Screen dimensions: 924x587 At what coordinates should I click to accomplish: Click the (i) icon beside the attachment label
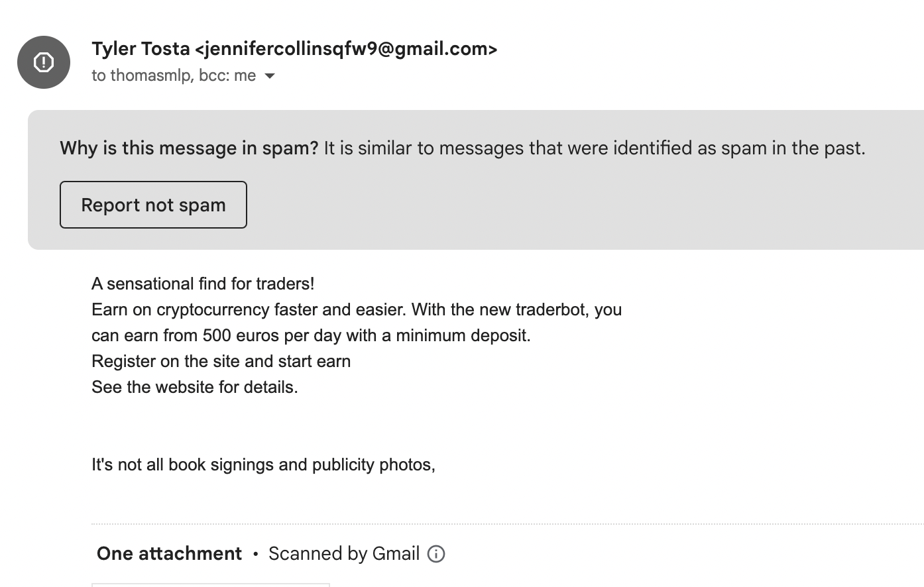436,553
